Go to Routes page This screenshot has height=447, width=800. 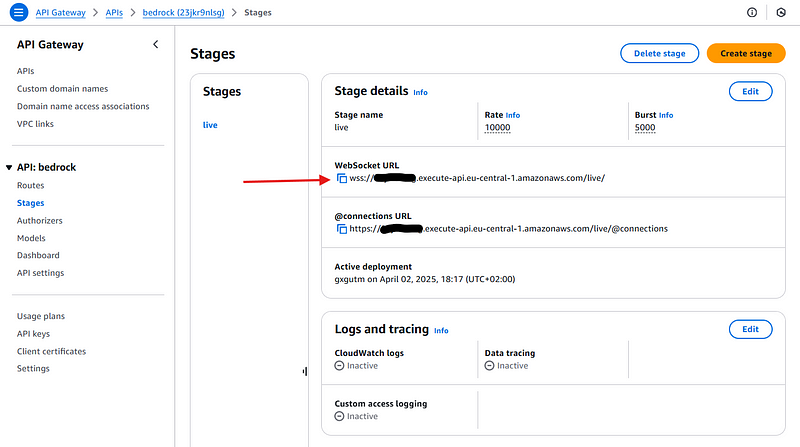(30, 185)
